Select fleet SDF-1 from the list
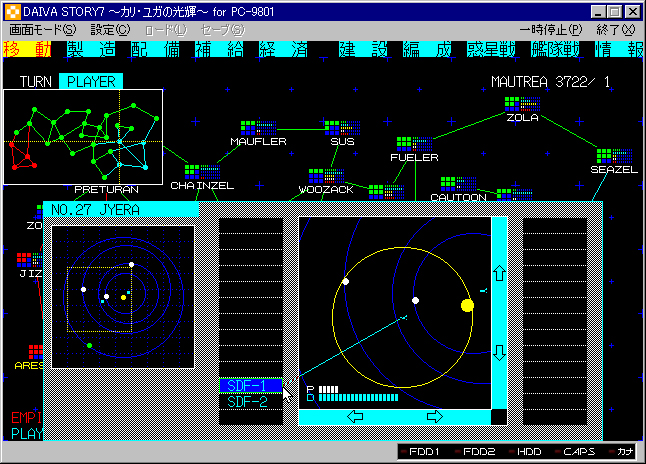This screenshot has height=464, width=646. pos(246,386)
